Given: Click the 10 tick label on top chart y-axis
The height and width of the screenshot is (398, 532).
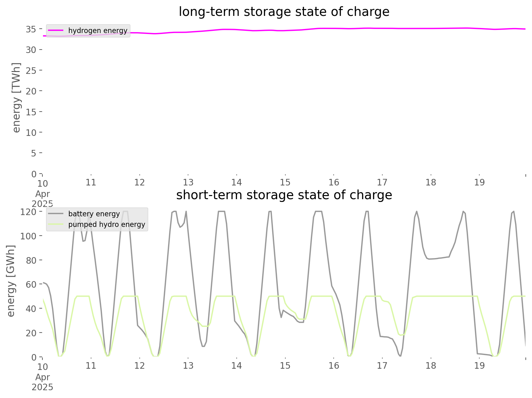Looking at the screenshot, I should [31, 132].
